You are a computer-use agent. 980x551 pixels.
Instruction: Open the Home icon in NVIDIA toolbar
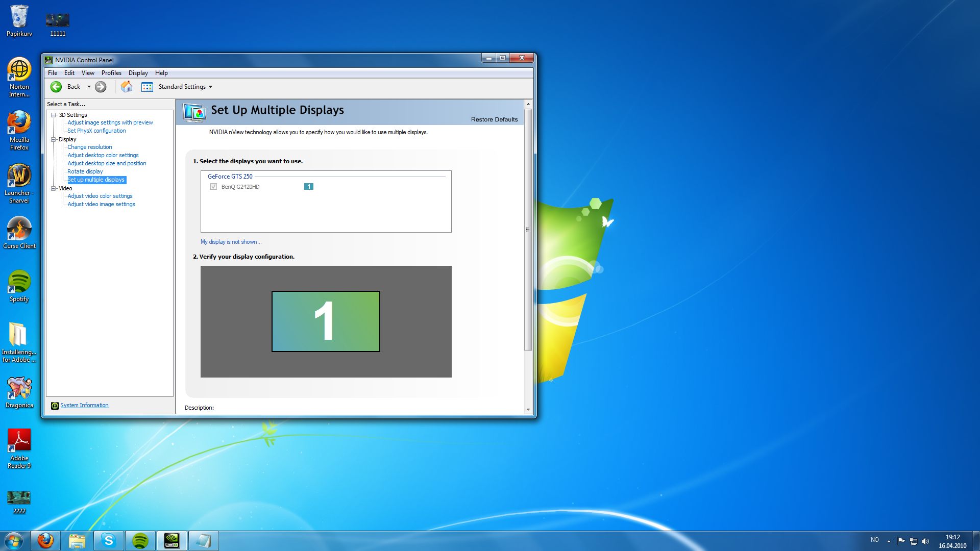pos(127,87)
